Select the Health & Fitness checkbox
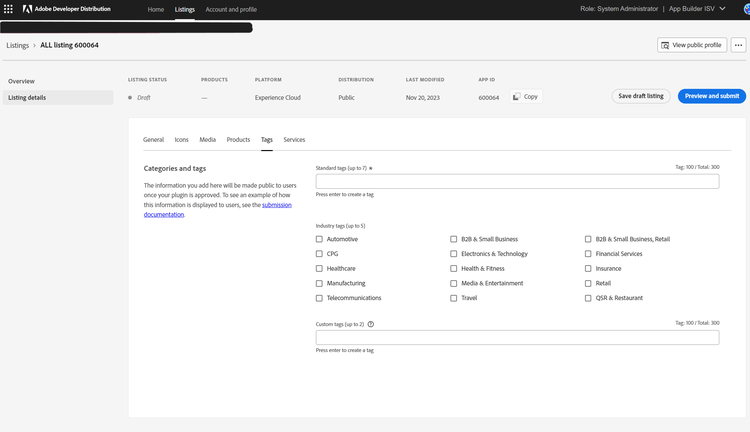Viewport: 750px width, 432px height. pos(453,268)
